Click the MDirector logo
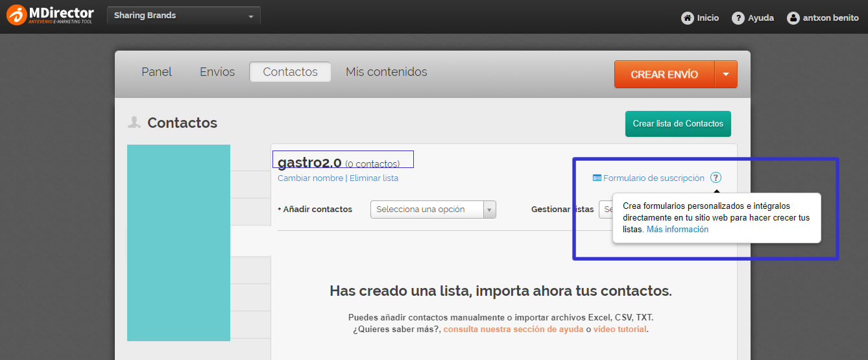This screenshot has width=868, height=360. [50, 16]
